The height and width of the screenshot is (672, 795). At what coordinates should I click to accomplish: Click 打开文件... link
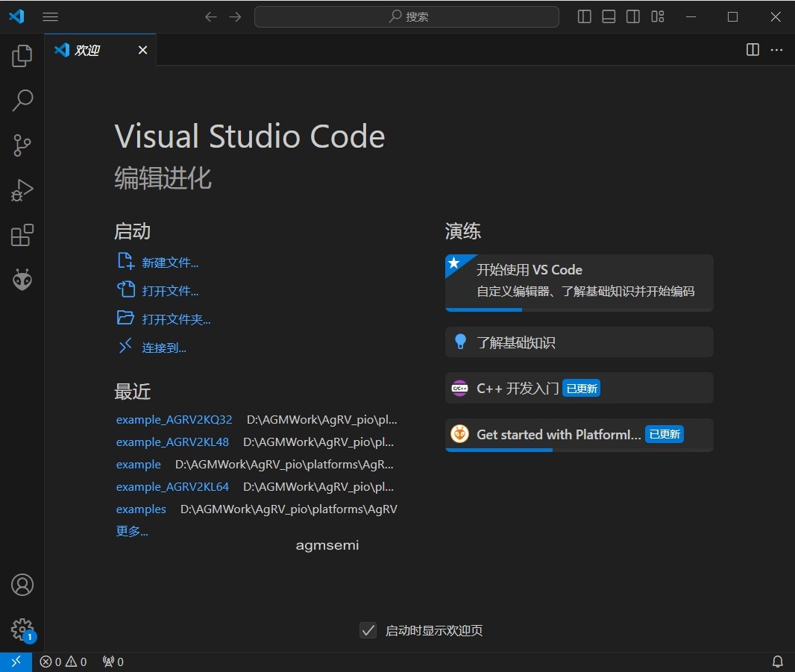(x=170, y=291)
